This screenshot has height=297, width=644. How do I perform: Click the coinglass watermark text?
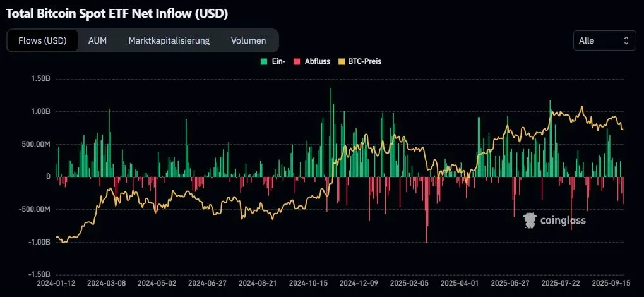coord(562,221)
